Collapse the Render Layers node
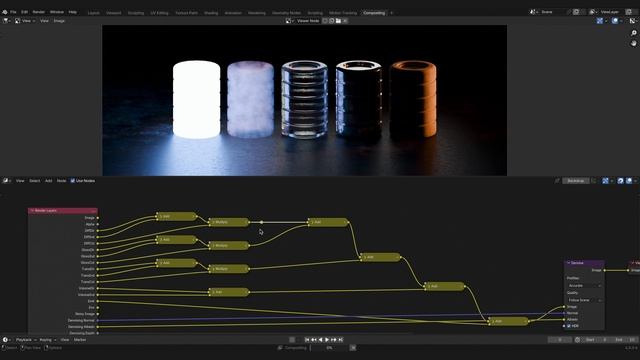640x360 pixels. pos(32,211)
